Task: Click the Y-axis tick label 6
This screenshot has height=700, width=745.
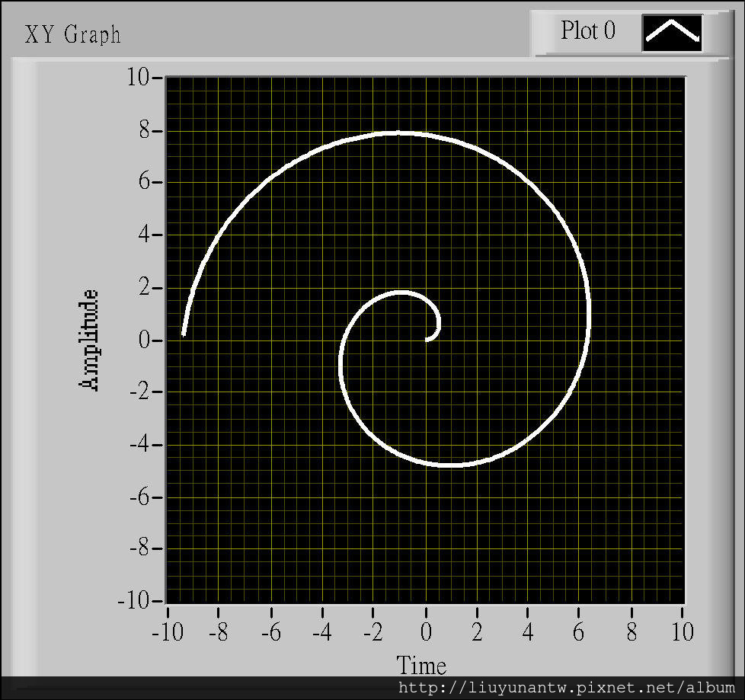Action: click(145, 181)
